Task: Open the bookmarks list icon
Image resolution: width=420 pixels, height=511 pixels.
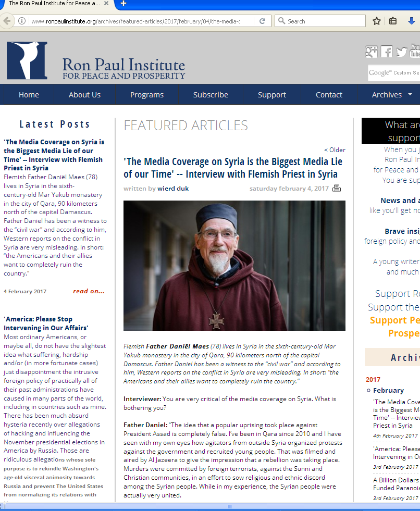Action: pyautogui.click(x=393, y=21)
